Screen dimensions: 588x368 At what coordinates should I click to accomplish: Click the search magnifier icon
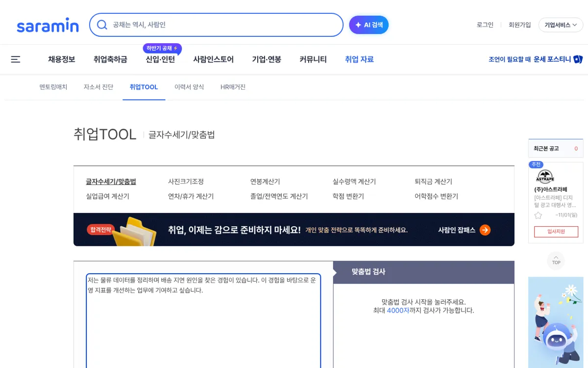click(102, 25)
